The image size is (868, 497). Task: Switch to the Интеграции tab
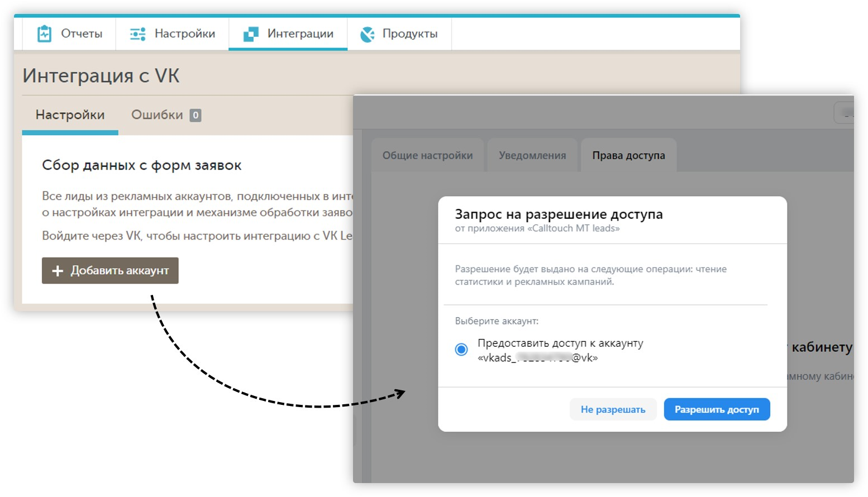click(288, 34)
